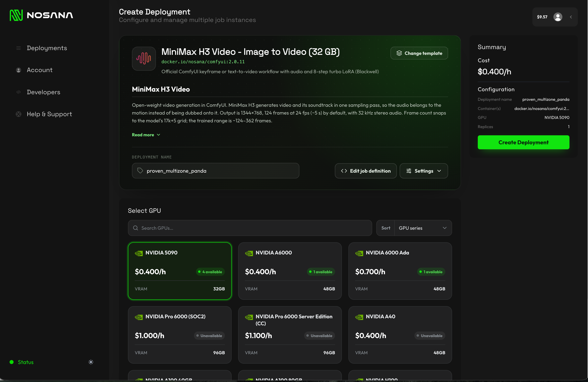Select the NVIDIA A6000 GPU card
The image size is (588, 382).
click(290, 271)
